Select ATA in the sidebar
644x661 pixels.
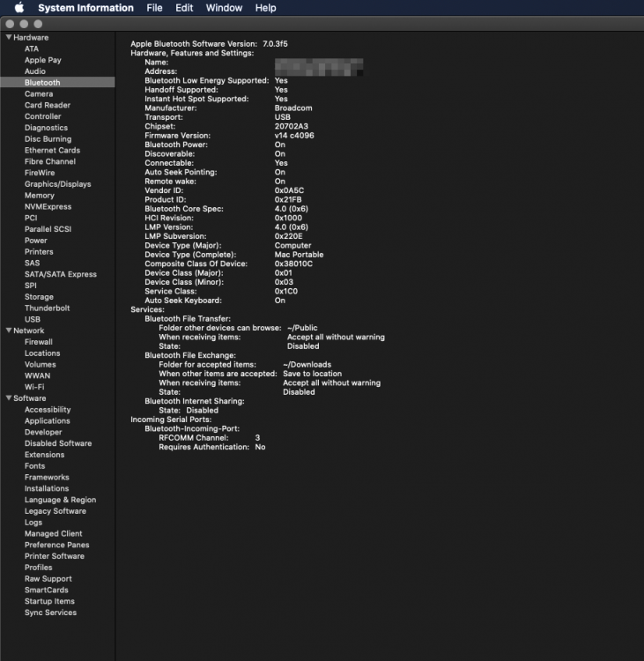point(32,48)
